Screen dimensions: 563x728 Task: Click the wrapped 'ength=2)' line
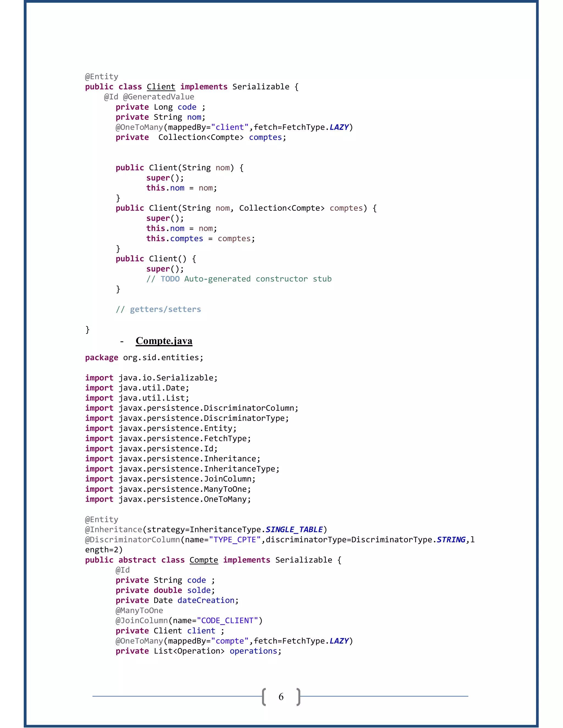tap(104, 550)
